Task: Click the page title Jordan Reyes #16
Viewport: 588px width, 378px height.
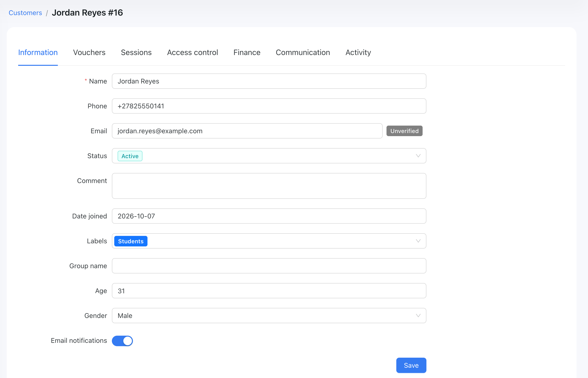Action: 87,13
